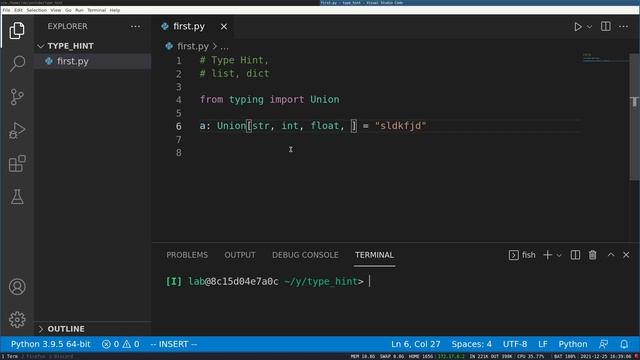Click the string "sldkfjd" on line 6
This screenshot has height=360, width=640.
[400, 126]
